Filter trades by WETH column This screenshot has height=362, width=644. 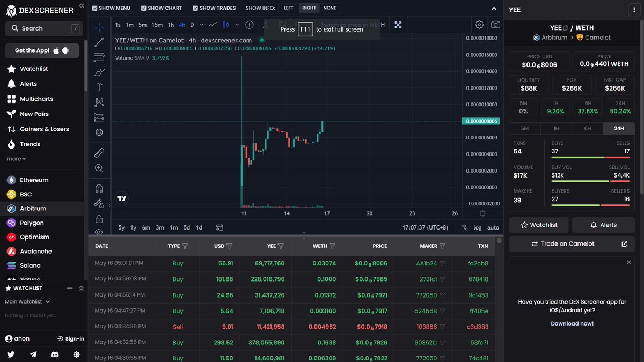tap(332, 246)
